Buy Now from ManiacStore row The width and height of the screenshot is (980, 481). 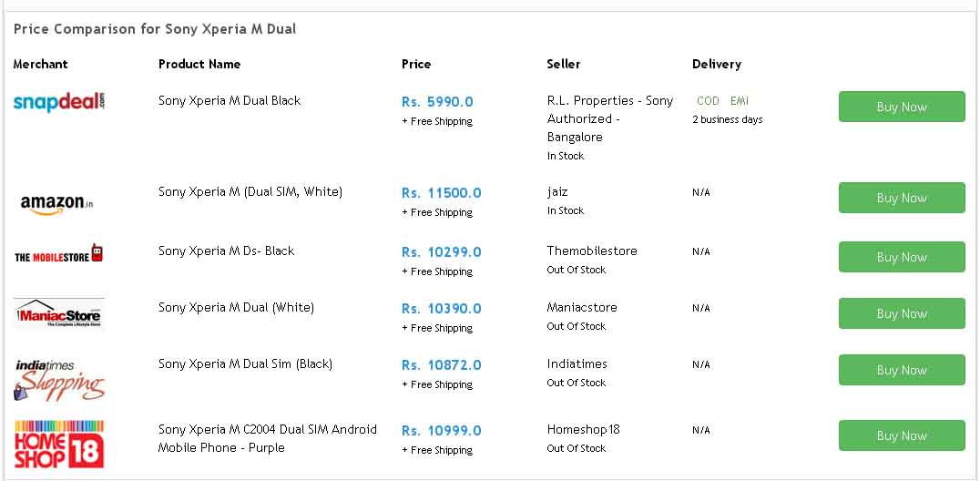tap(902, 313)
